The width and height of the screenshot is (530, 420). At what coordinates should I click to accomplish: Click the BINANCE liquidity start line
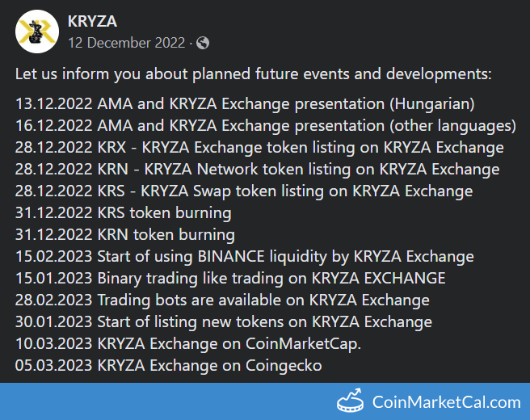point(244,257)
